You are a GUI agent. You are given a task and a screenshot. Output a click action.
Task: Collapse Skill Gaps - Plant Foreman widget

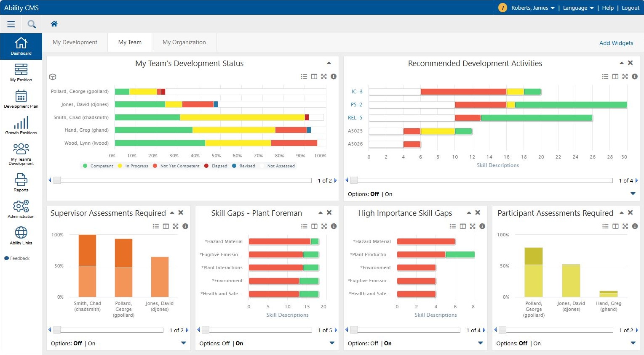pos(320,212)
